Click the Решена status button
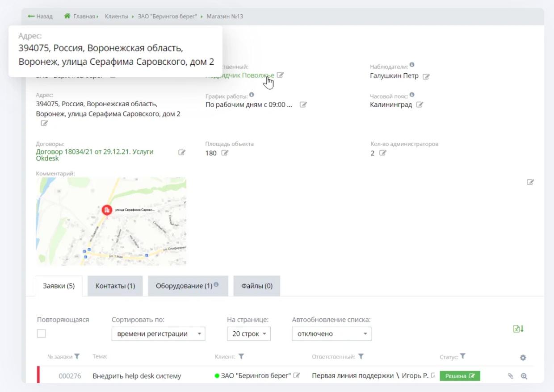 (459, 376)
